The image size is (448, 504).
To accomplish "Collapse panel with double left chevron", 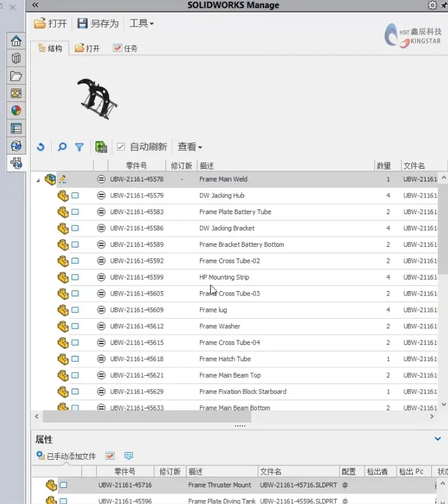I will tap(35, 5).
